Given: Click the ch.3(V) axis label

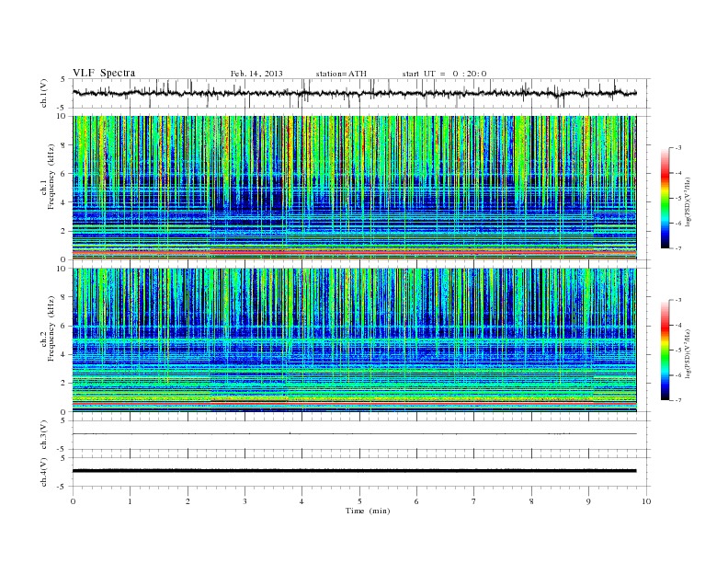Looking at the screenshot, I should point(44,435).
